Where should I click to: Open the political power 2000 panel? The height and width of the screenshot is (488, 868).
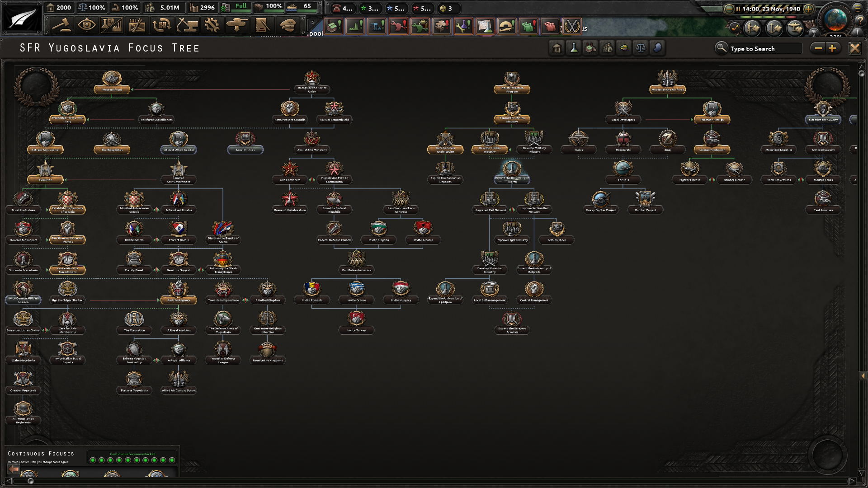[x=59, y=8]
